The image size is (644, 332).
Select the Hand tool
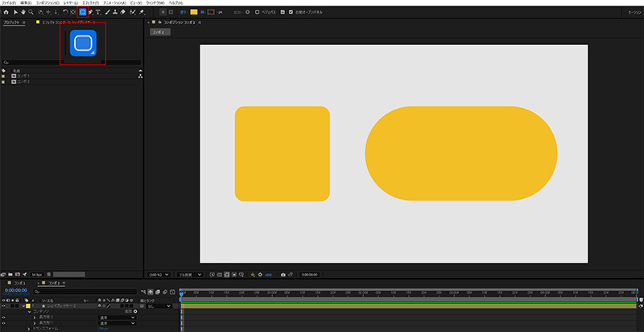click(23, 13)
